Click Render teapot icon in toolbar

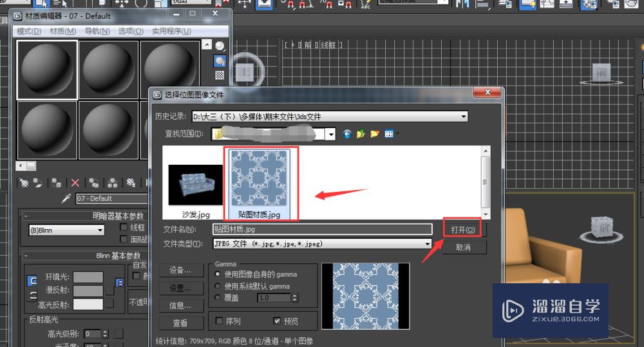point(632,4)
